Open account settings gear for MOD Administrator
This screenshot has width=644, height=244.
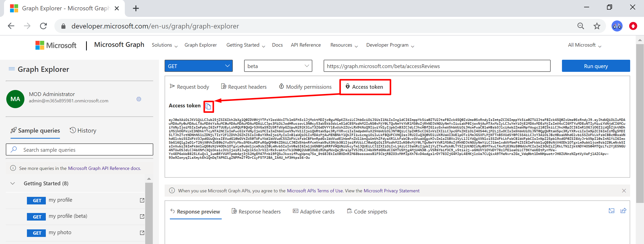(x=139, y=99)
